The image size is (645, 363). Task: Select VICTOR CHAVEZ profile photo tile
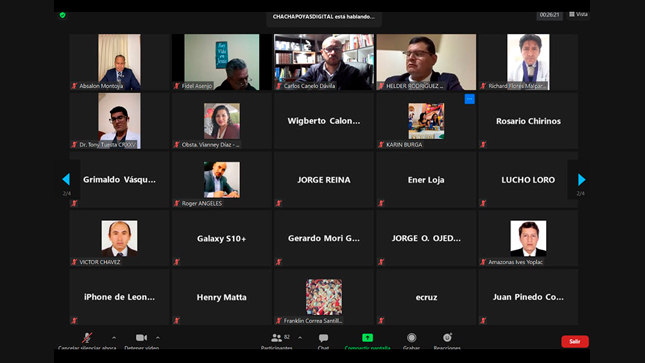(x=119, y=238)
